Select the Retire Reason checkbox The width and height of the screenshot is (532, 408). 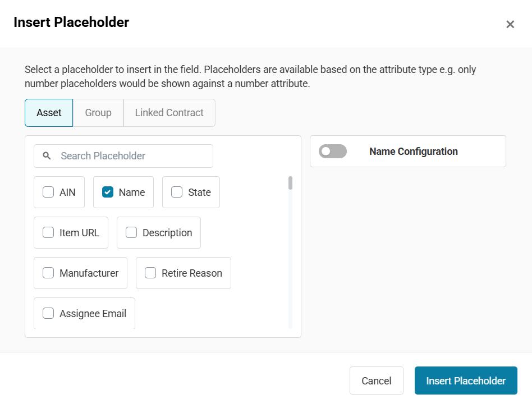tap(150, 273)
